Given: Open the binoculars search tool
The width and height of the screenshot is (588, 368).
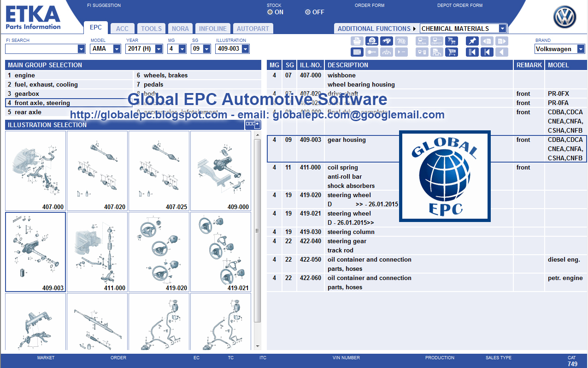Looking at the screenshot, I should (x=387, y=41).
